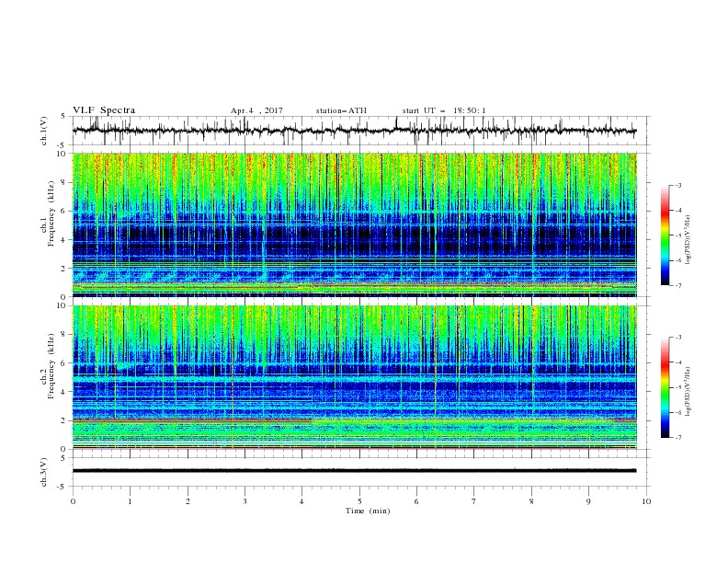Click the 'start UT = 18:50:1' label
Image resolution: width=728 pixels, height=563 pixels.
[x=444, y=110]
